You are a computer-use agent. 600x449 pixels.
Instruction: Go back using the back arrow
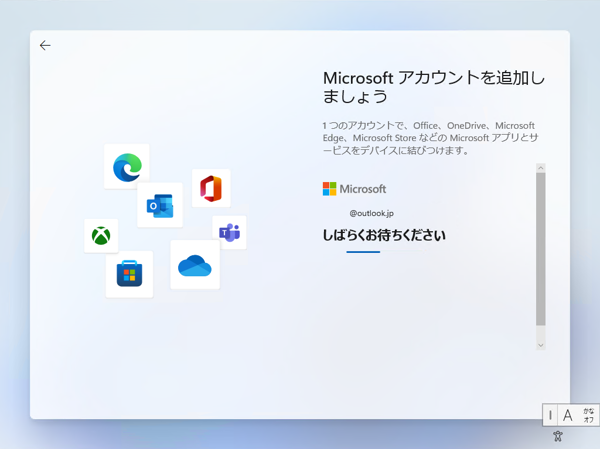(45, 46)
